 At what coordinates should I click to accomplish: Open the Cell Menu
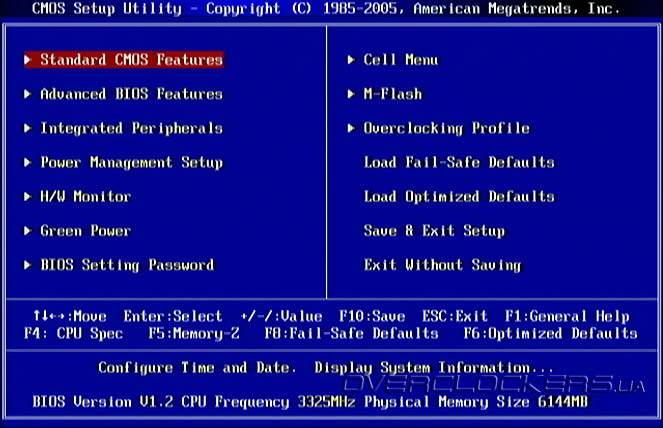tap(401, 60)
